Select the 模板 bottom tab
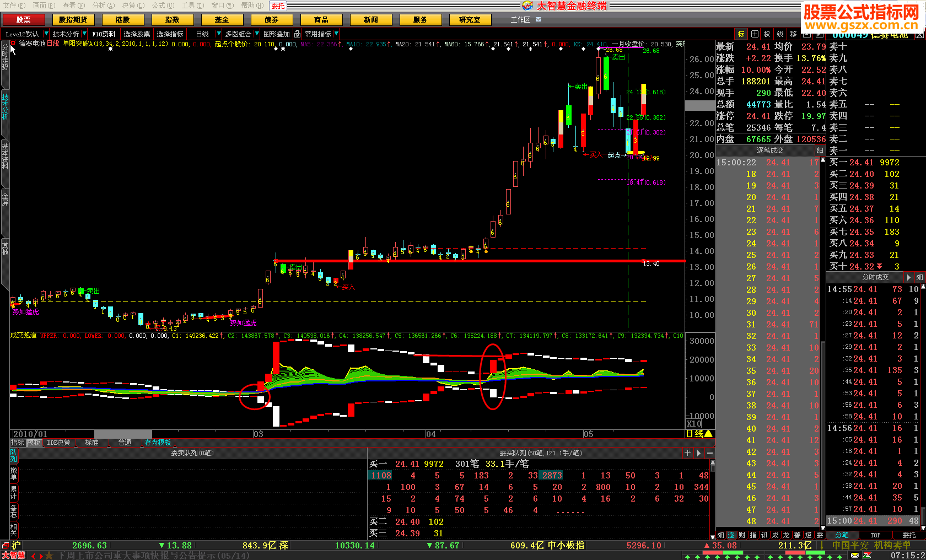This screenshot has height=560, width=926. click(34, 443)
